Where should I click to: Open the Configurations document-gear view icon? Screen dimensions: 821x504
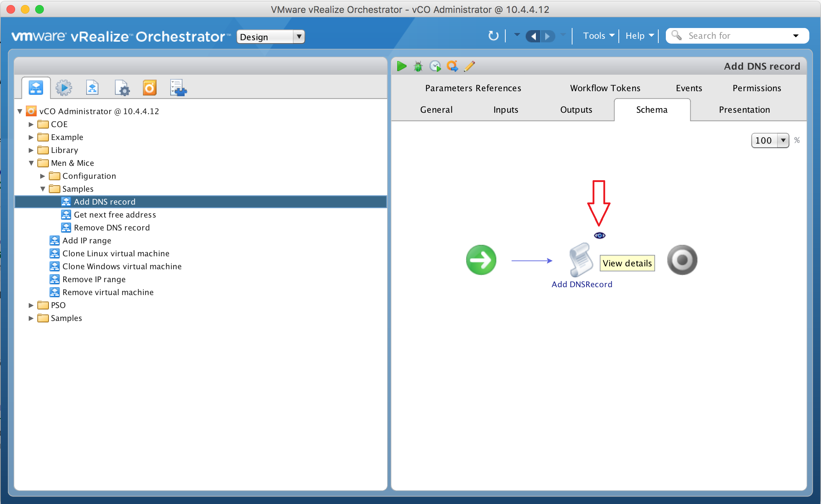click(122, 88)
